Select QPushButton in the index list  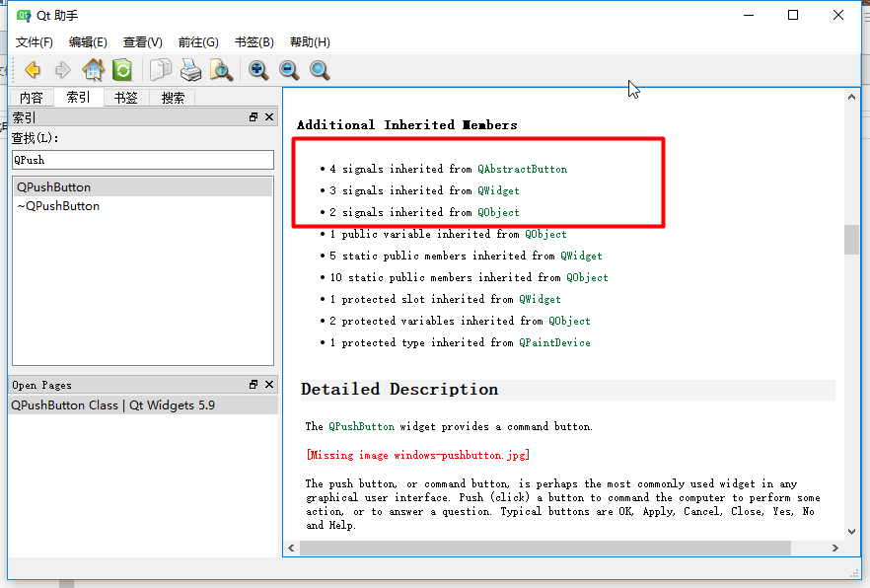click(x=143, y=186)
